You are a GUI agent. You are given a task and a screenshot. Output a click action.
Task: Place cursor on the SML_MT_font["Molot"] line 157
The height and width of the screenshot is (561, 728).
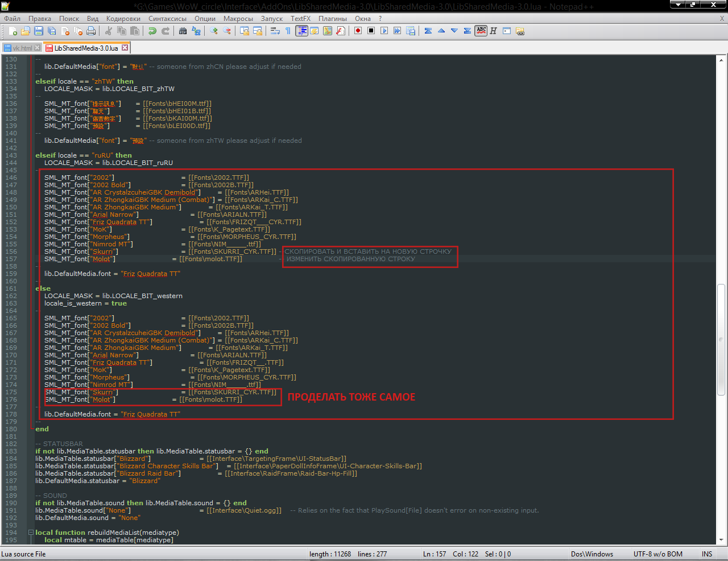click(143, 259)
